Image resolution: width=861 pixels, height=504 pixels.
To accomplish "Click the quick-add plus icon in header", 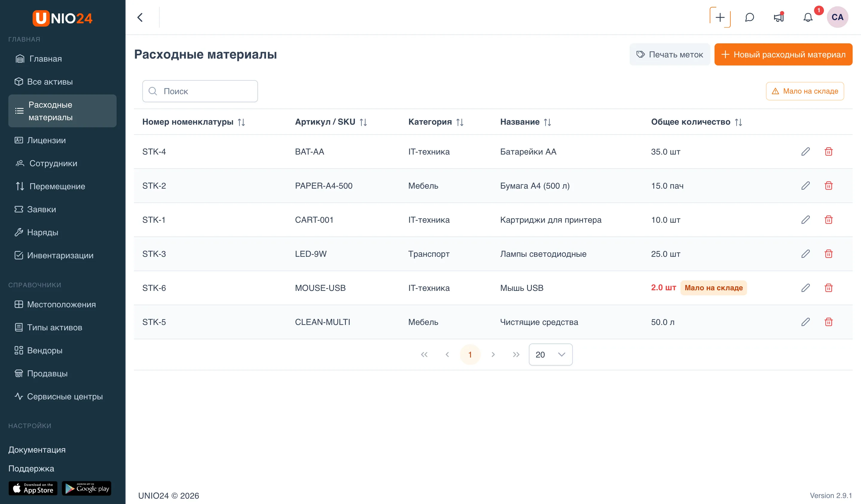I will pyautogui.click(x=720, y=17).
